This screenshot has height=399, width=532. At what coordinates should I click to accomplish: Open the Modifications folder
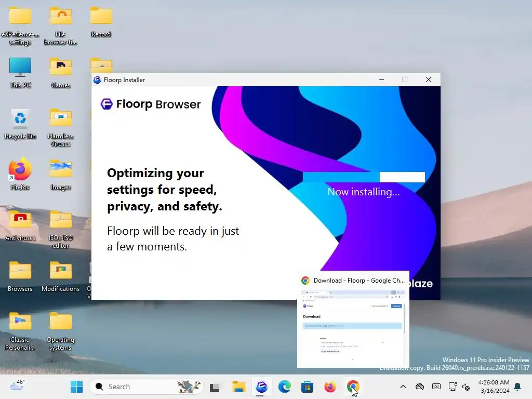pos(60,277)
